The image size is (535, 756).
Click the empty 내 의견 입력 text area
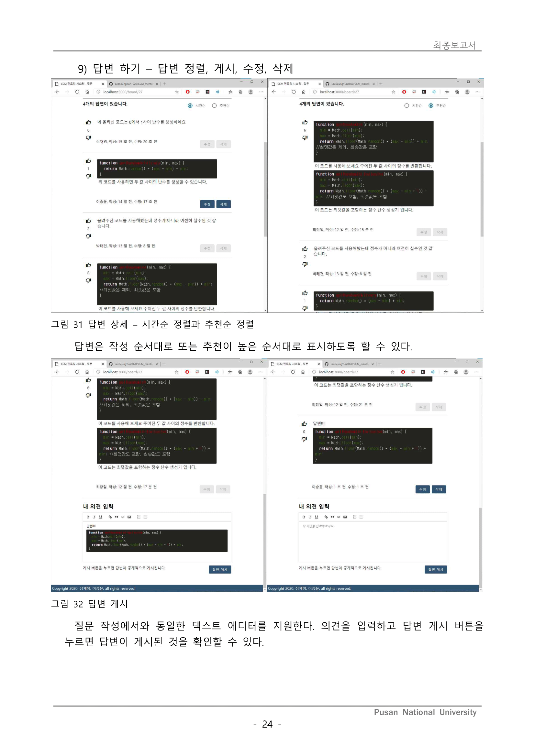tap(373, 542)
